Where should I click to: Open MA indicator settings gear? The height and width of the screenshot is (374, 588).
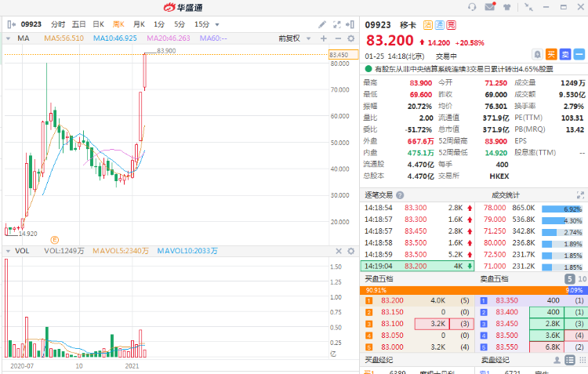[351, 38]
